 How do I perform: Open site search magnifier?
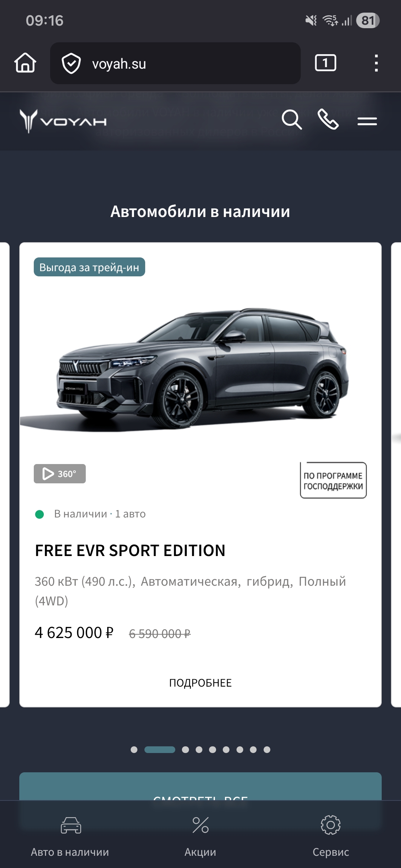tap(291, 120)
